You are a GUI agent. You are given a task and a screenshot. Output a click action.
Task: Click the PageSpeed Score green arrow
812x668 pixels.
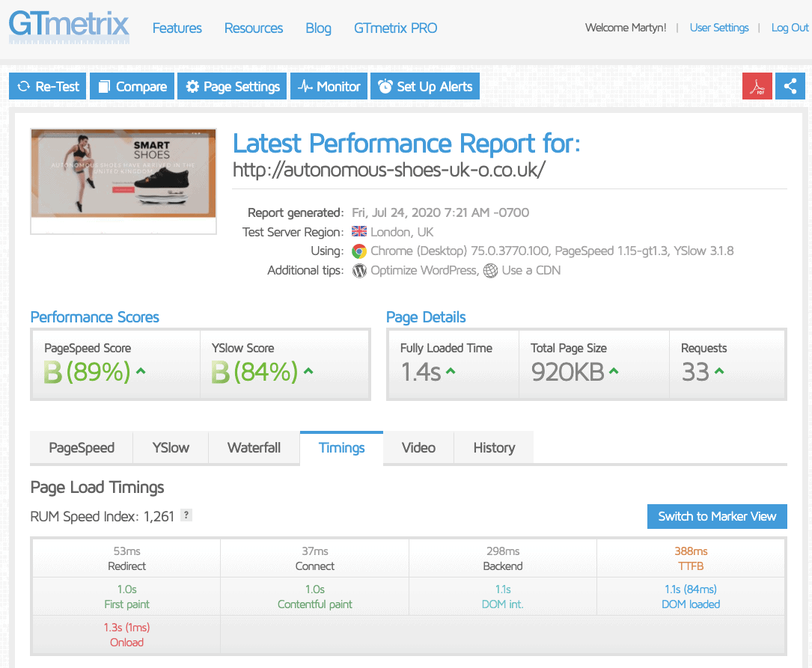pos(141,371)
